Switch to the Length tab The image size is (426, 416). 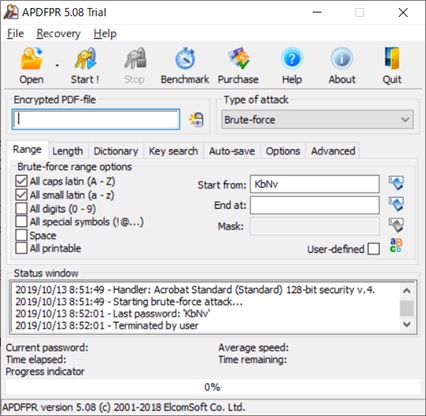[68, 151]
